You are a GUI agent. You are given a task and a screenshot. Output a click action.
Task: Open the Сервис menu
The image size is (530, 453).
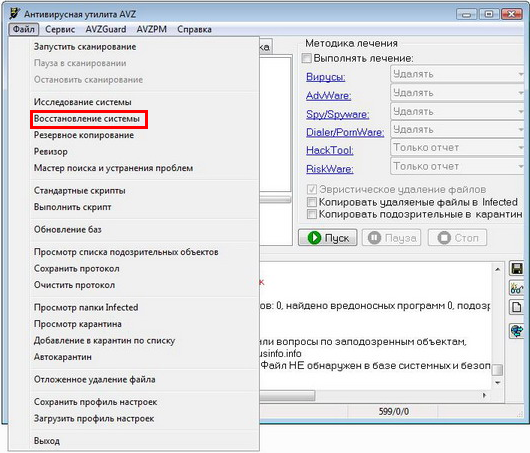click(x=60, y=29)
